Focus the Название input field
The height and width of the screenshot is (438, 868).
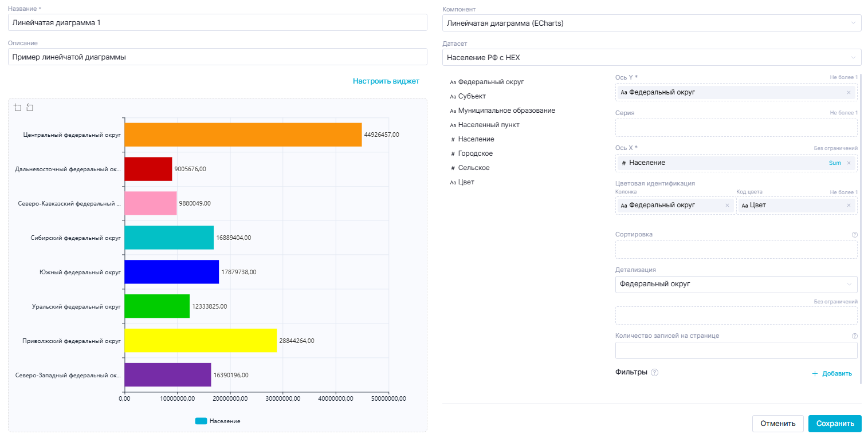pyautogui.click(x=218, y=22)
